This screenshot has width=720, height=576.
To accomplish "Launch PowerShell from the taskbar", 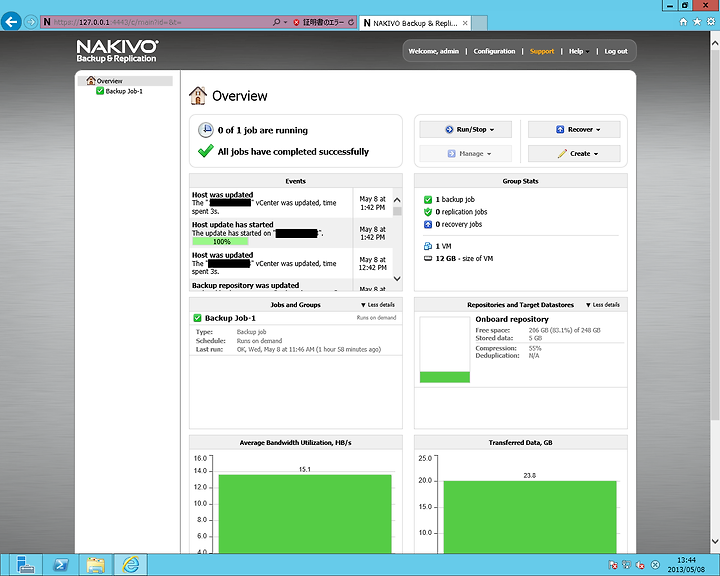I will pyautogui.click(x=60, y=565).
